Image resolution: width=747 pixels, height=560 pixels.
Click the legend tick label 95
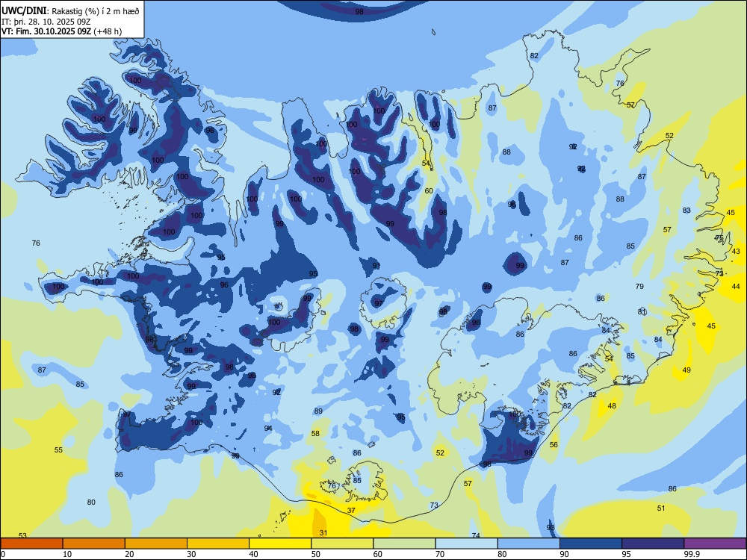click(627, 554)
